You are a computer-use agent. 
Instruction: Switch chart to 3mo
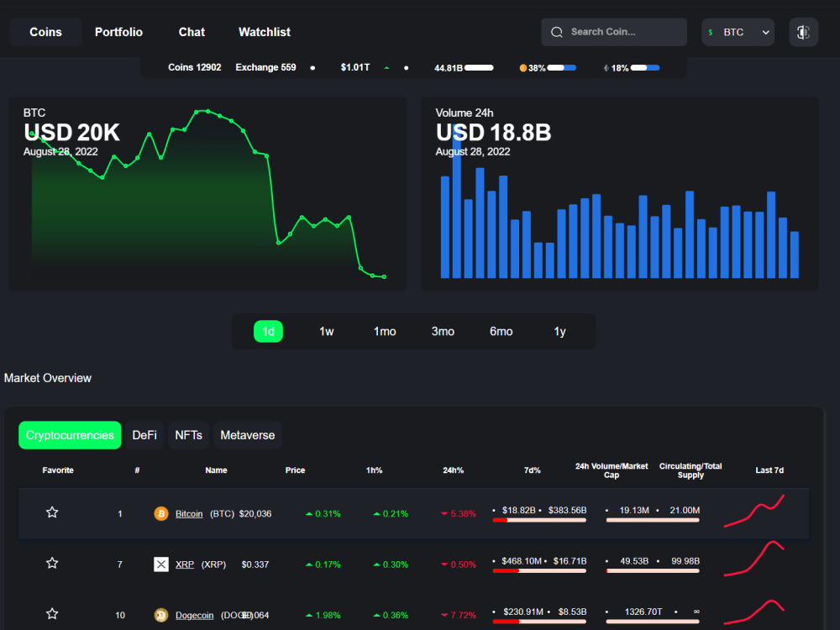443,332
